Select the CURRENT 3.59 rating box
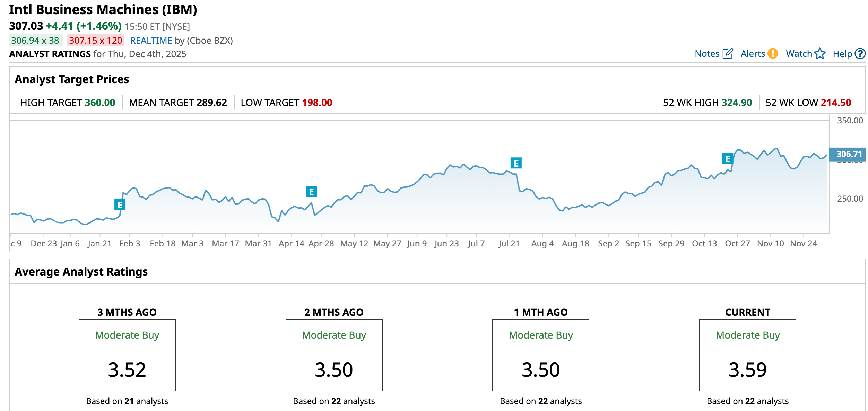The image size is (868, 411). pos(748,355)
